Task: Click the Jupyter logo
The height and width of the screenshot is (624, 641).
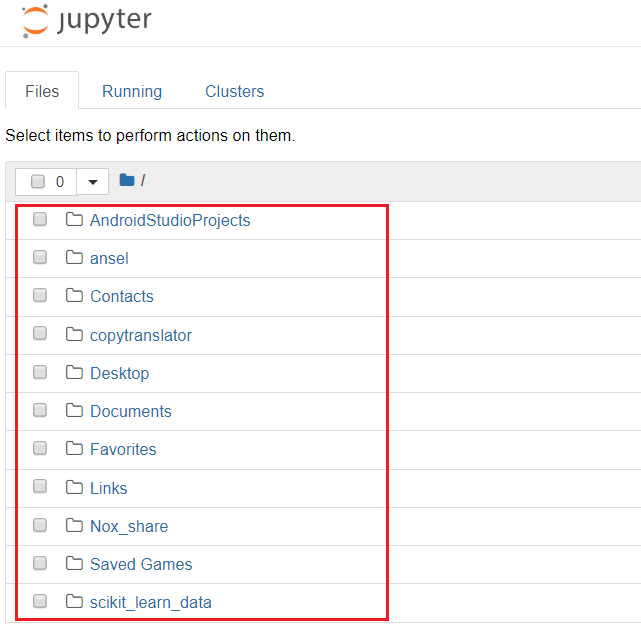Action: 86,20
